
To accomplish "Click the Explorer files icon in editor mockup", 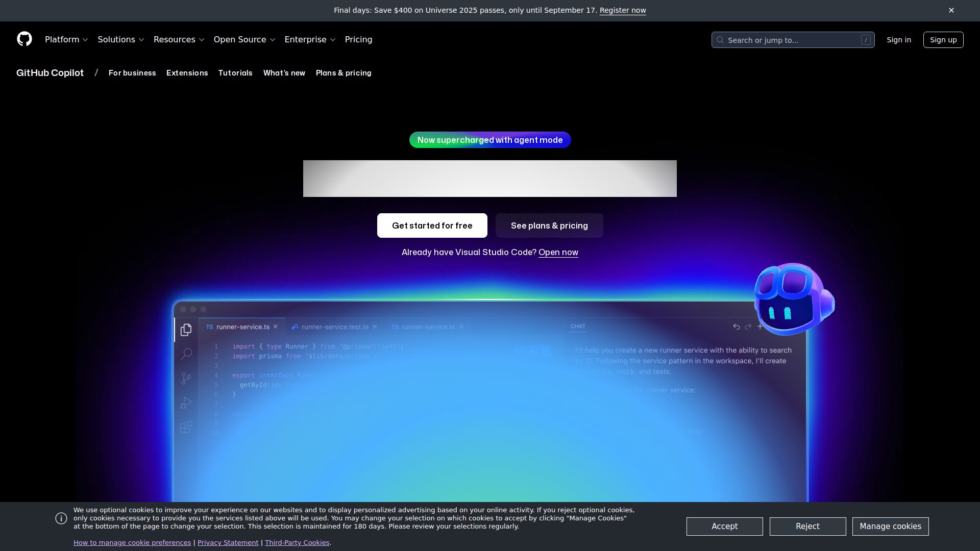I will (x=186, y=330).
